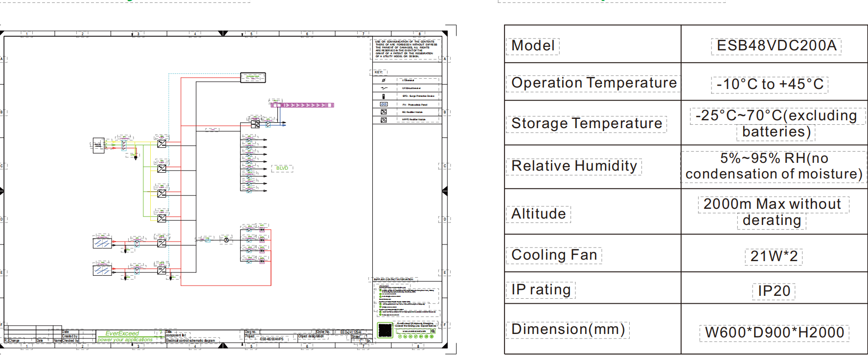Screen dimensions: 868x355
Task: Open the www.everexceed.com website link
Action: tap(413, 331)
